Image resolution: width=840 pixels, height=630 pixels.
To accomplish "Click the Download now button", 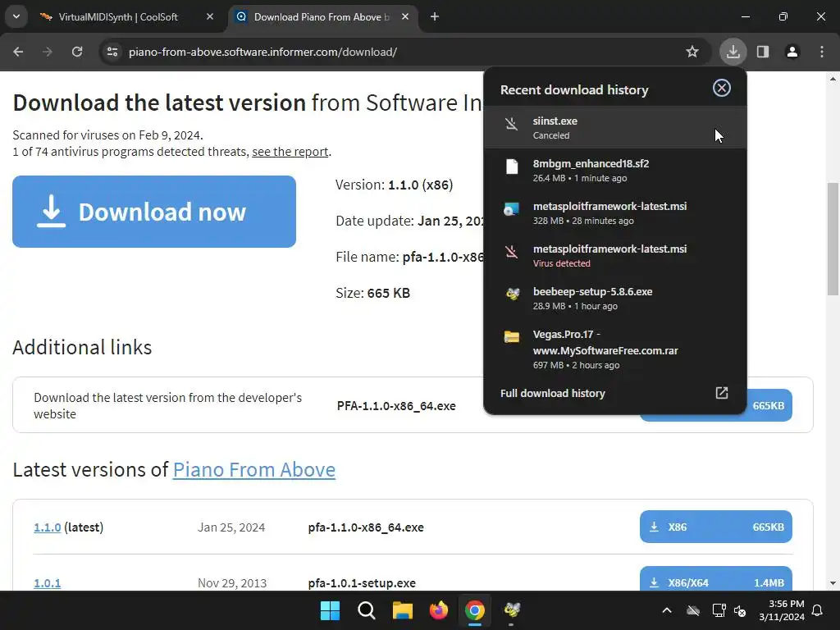I will [x=154, y=212].
